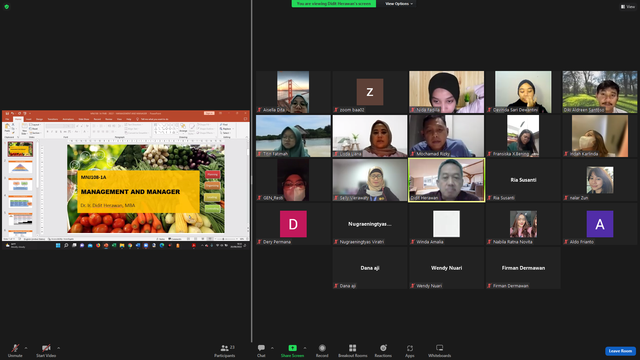Open the View Options dropdown

point(399,4)
